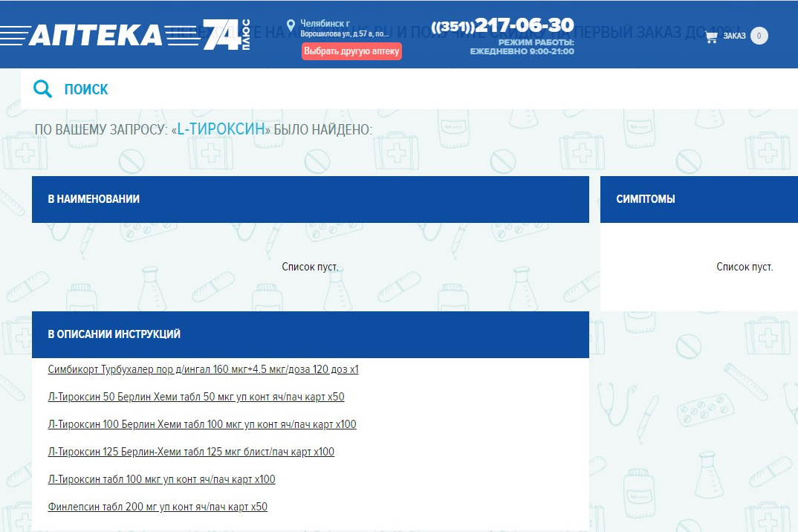
Task: Open the Л-Тироксин табл 100 мкг link
Action: click(x=161, y=479)
